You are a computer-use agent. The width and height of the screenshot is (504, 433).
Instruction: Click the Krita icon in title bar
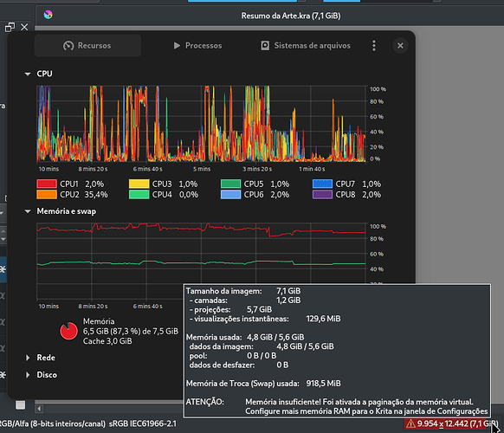[x=48, y=15]
